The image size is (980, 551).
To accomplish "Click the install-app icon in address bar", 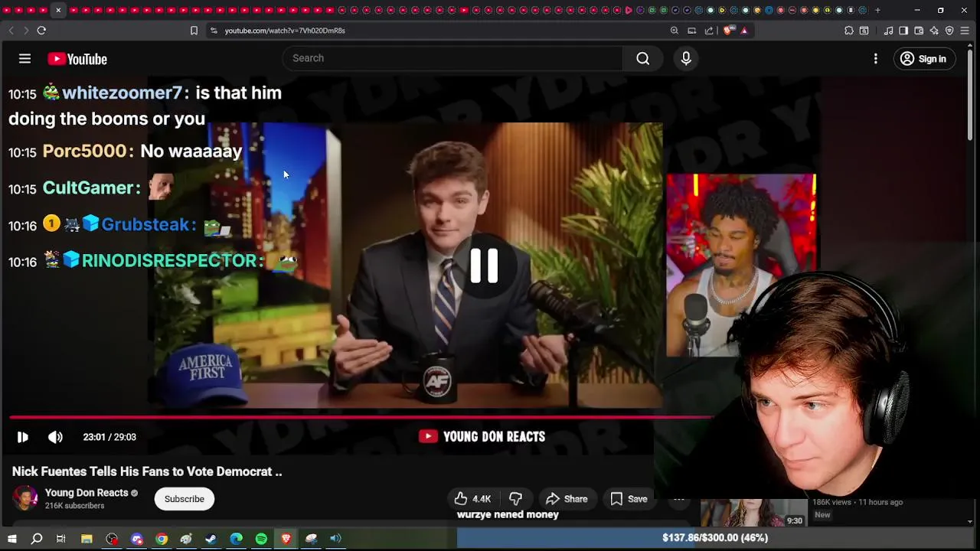I will point(691,31).
